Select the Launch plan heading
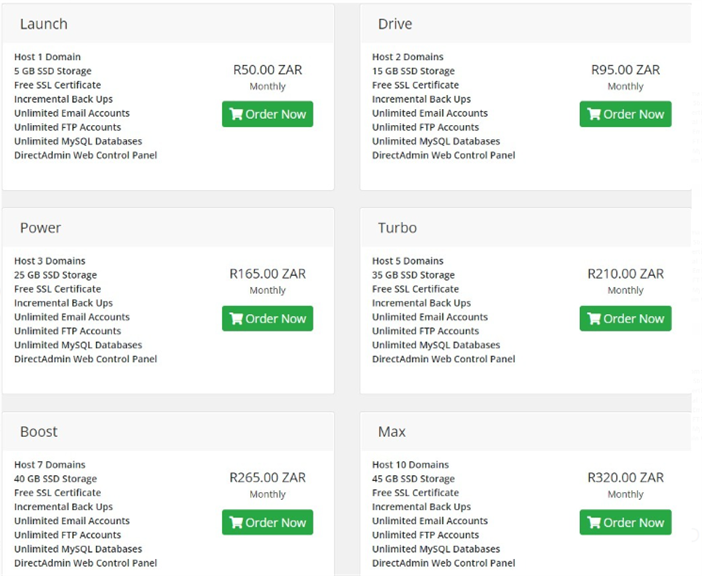This screenshot has width=702, height=576. point(44,24)
